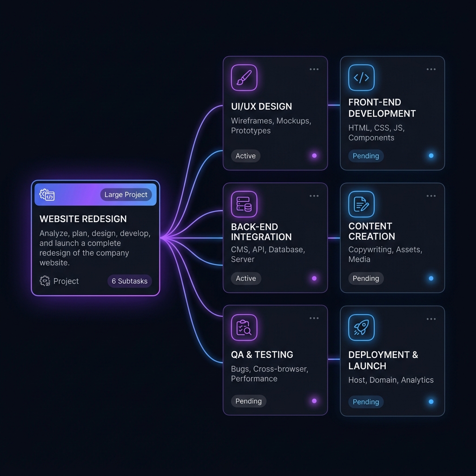Select the WEBSITE REDESIGN title

pyautogui.click(x=83, y=219)
